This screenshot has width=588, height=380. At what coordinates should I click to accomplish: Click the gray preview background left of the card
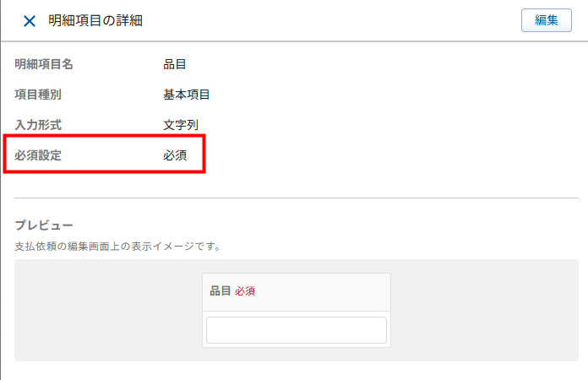point(108,310)
